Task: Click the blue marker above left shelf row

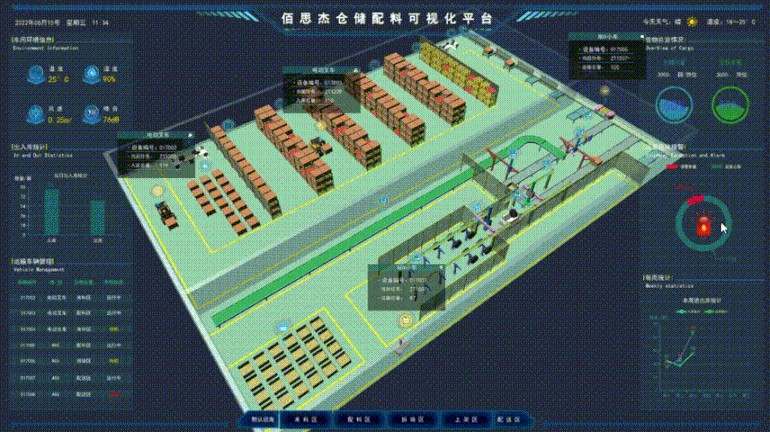Action: coord(228,125)
